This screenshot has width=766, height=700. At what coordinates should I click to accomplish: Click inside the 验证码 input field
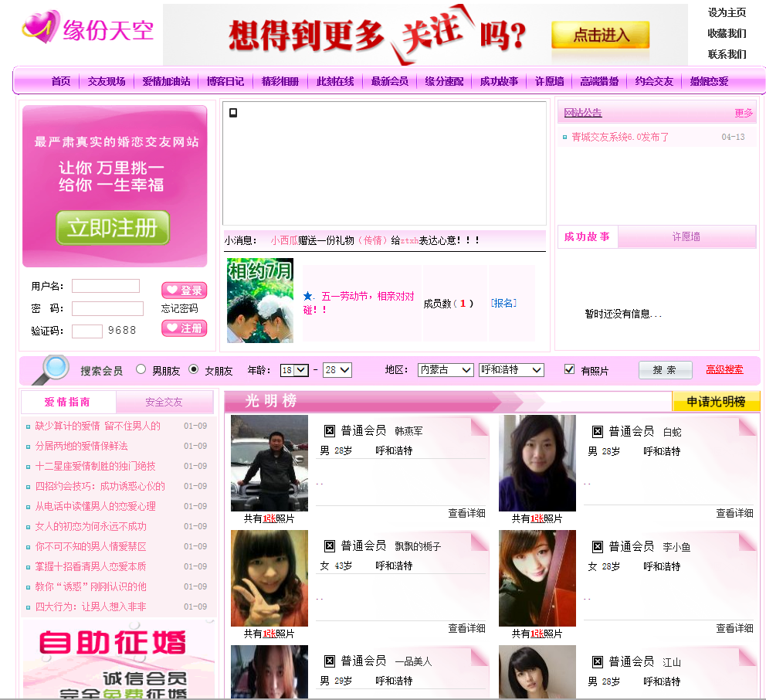(87, 331)
